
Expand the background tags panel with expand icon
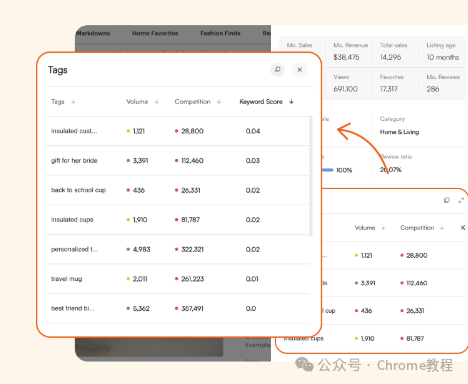tap(461, 200)
